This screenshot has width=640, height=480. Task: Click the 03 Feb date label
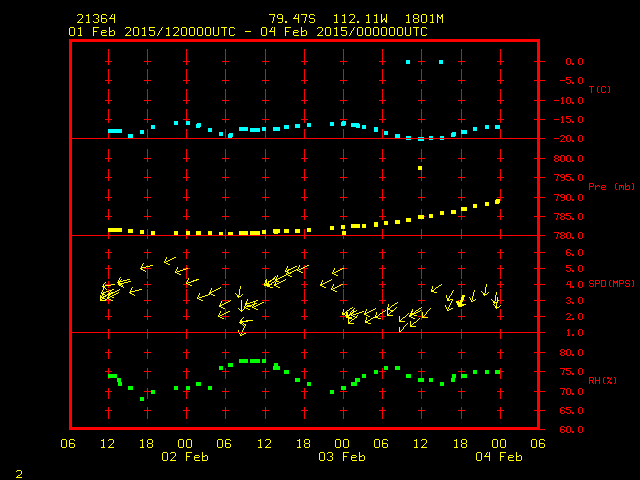342,457
